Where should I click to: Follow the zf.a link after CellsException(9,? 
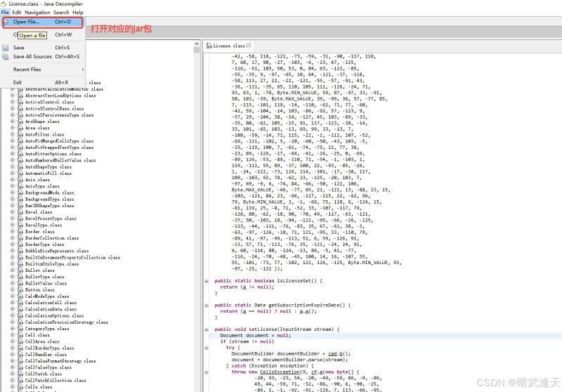tap(316, 372)
